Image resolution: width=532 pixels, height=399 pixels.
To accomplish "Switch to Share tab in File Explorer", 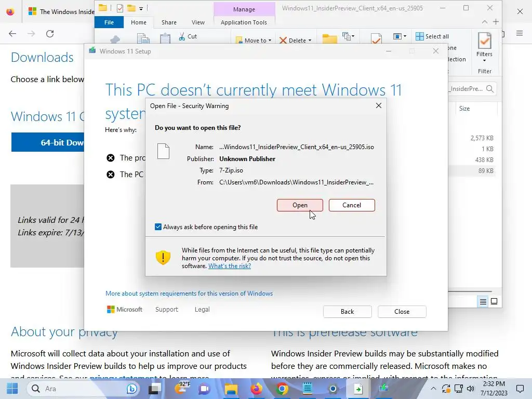I will click(169, 22).
